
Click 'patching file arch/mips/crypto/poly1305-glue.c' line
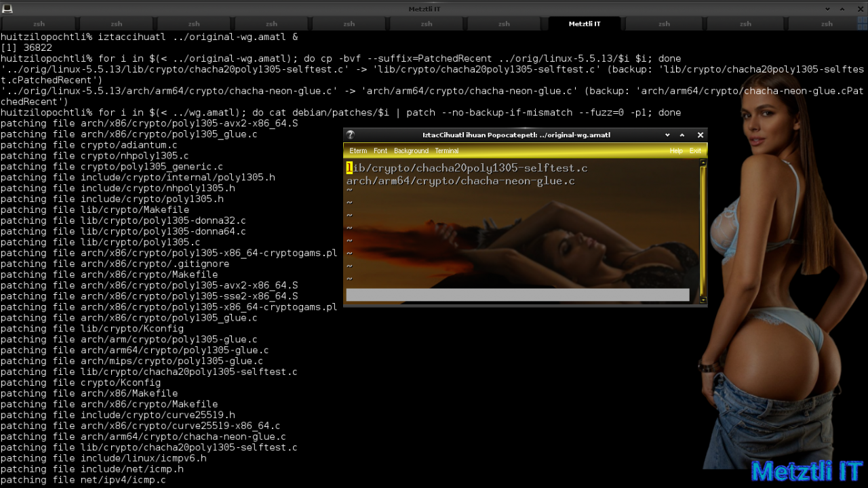(132, 361)
